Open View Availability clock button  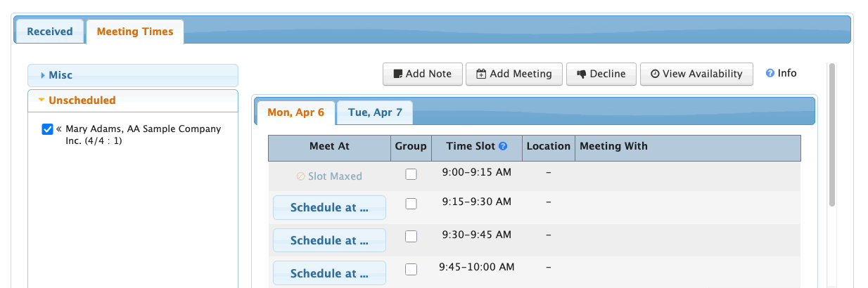pos(696,74)
